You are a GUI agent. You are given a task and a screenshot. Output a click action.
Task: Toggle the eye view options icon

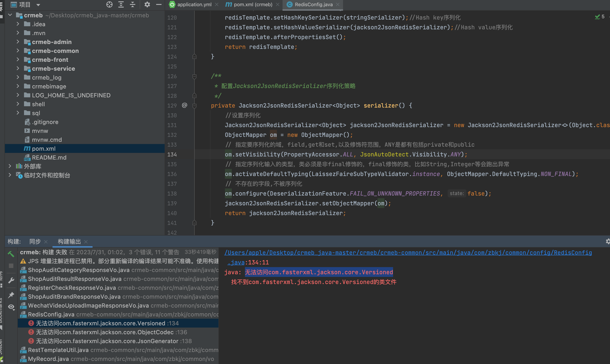coord(11,307)
